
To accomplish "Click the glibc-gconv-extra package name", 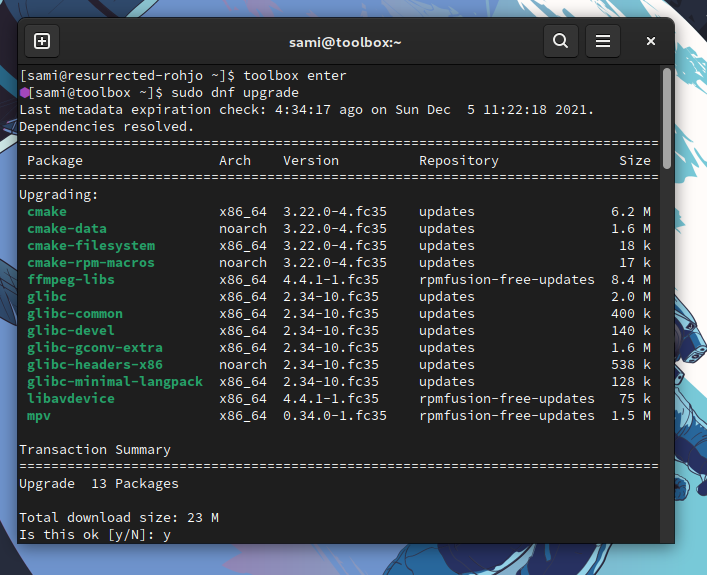I will click(95, 348).
